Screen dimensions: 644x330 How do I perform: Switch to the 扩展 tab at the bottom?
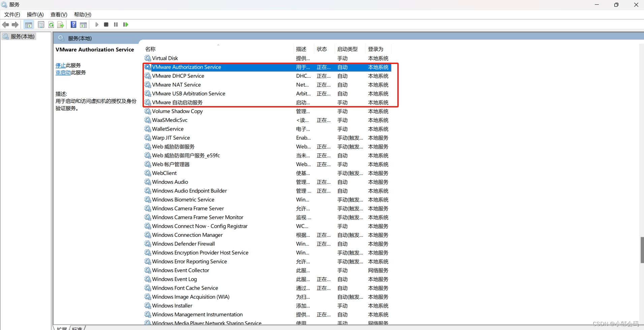(x=62, y=328)
